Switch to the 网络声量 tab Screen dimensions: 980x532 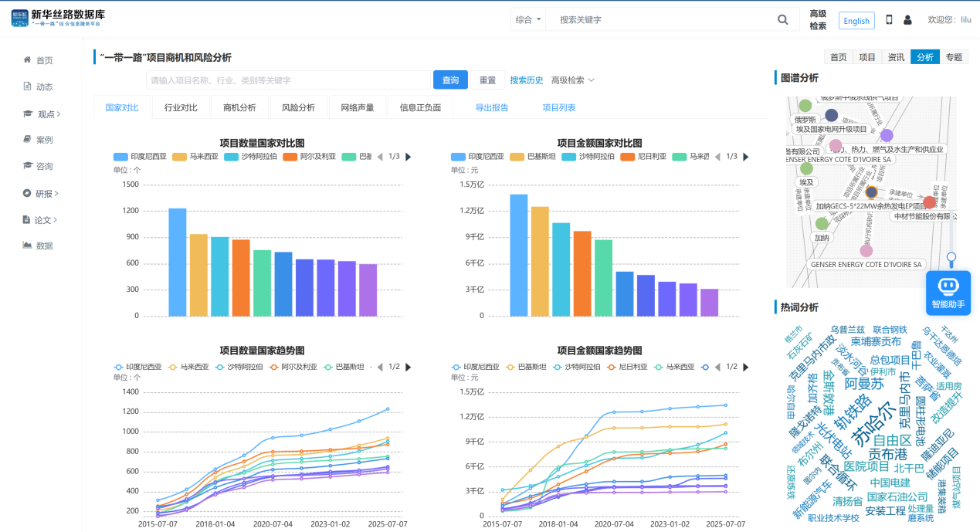click(x=358, y=108)
